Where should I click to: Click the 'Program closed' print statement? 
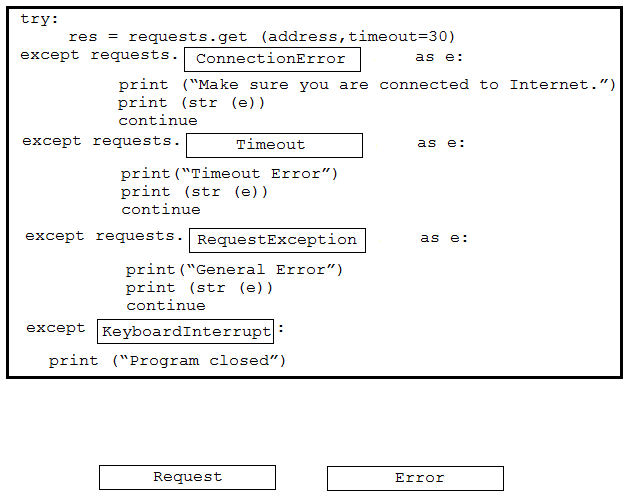pos(167,361)
